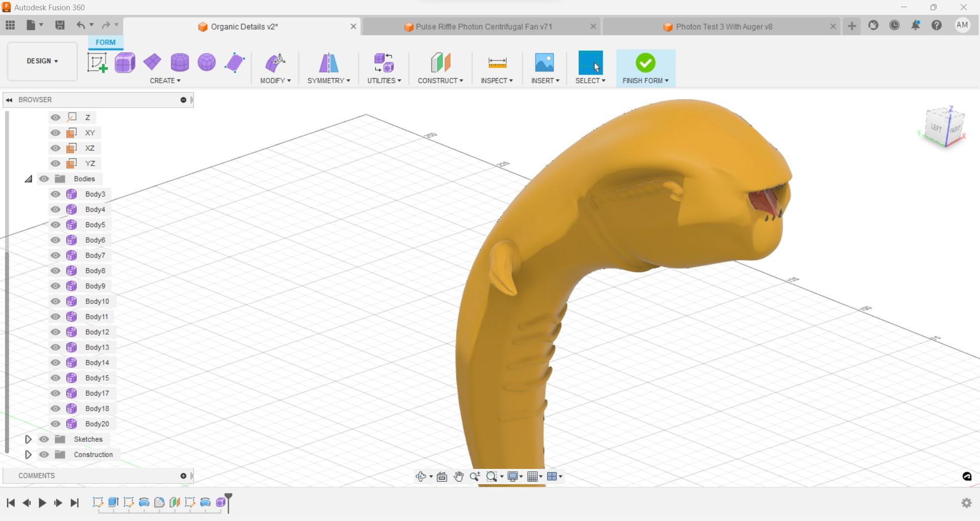This screenshot has width=980, height=521.
Task: Hide Body20 with its eye icon
Action: 56,424
